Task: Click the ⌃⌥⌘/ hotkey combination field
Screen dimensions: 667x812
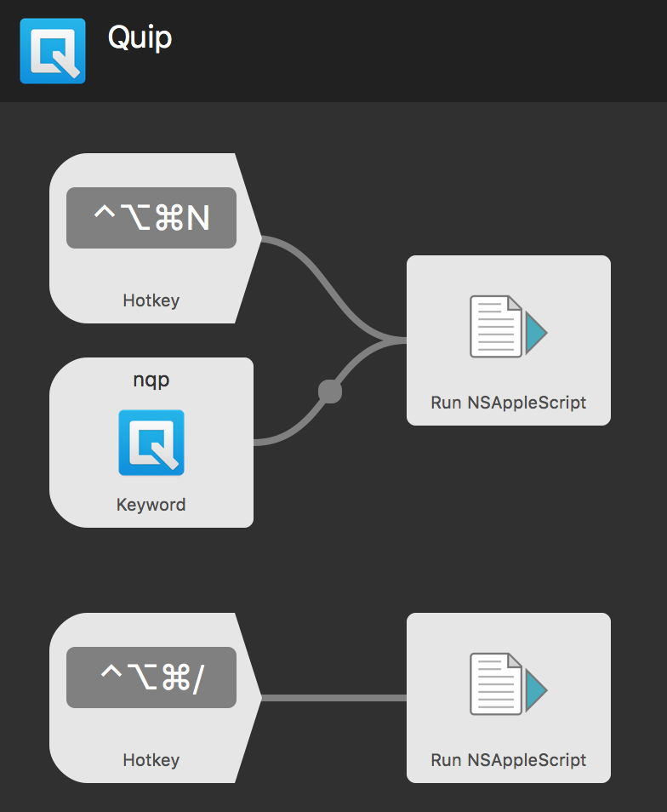Action: 151,678
